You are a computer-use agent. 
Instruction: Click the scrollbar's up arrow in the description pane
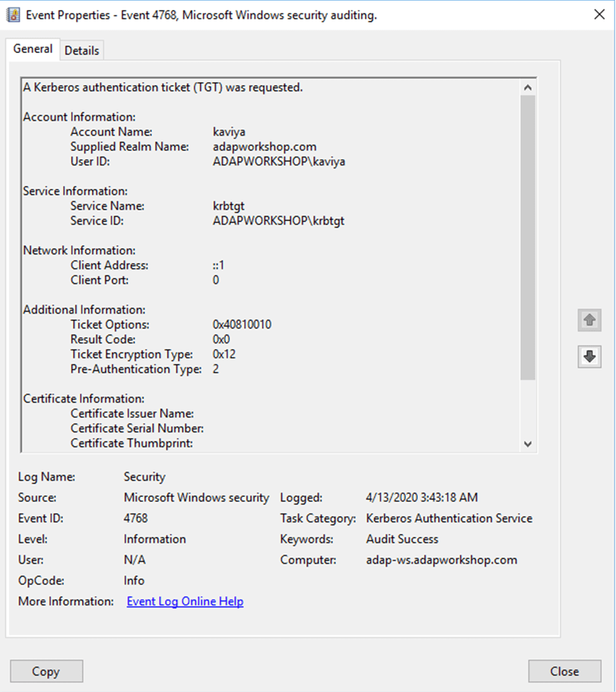pyautogui.click(x=528, y=87)
